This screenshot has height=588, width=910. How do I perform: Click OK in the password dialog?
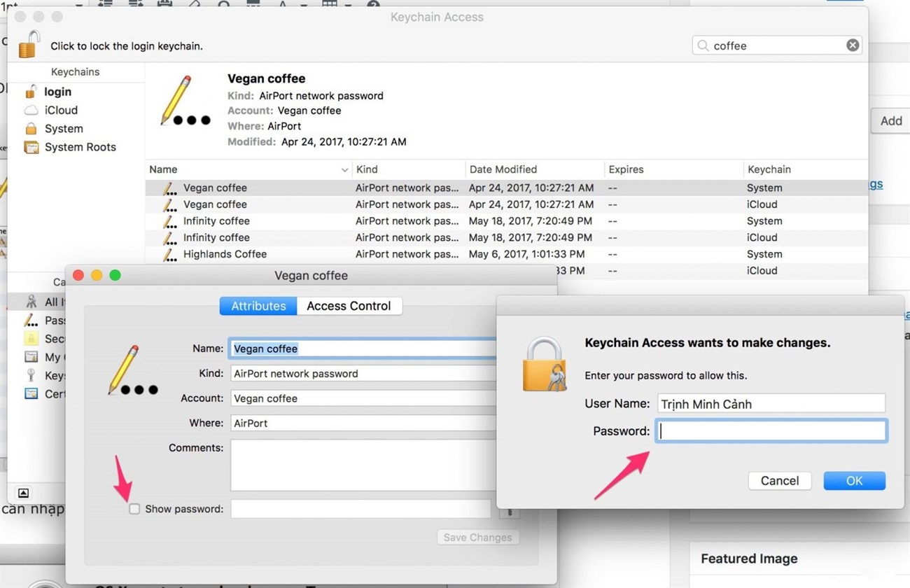854,481
